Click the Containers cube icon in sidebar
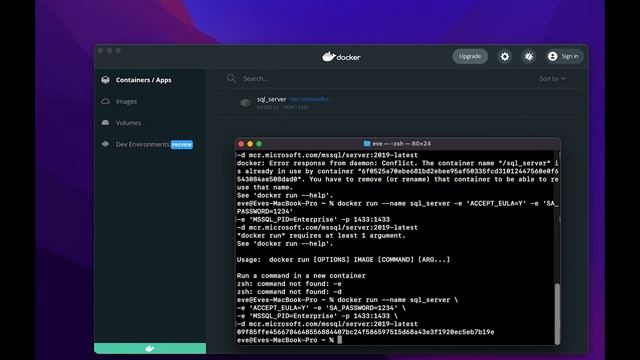 coord(105,80)
